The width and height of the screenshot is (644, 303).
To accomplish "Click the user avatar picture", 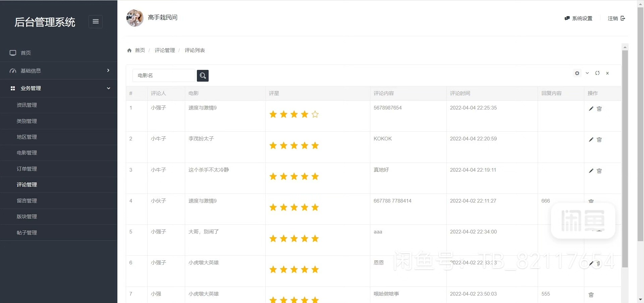I will [135, 18].
